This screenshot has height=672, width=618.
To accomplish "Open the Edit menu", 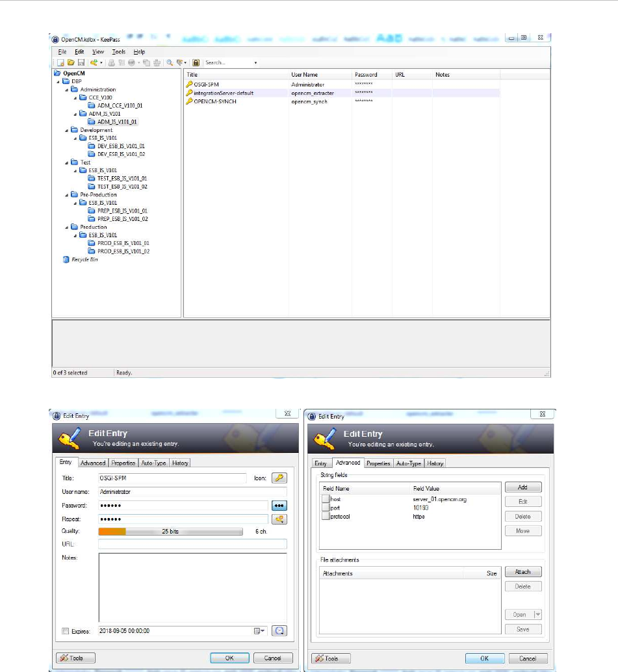I will (x=79, y=52).
